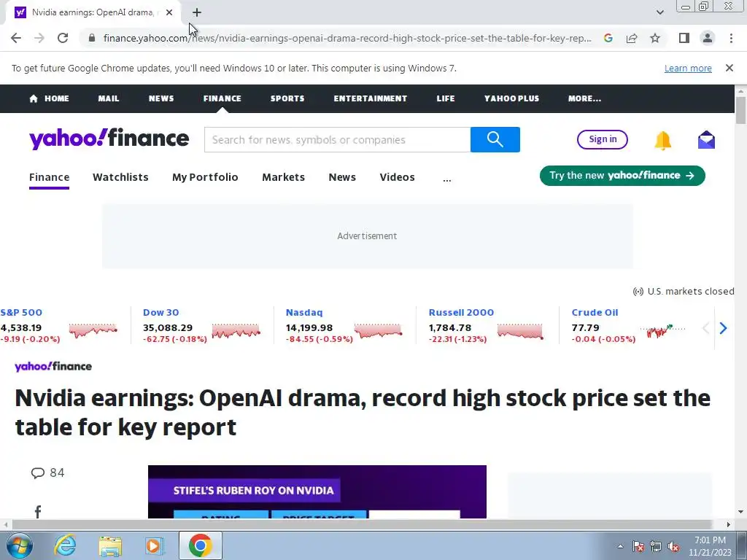Launch Internet Explorer from the taskbar
Screen dimensions: 747x560
(65, 545)
